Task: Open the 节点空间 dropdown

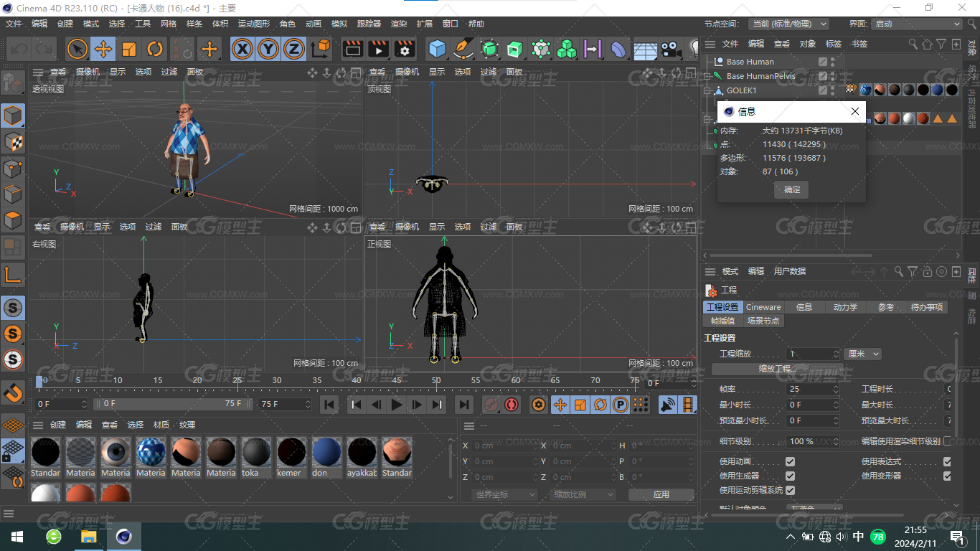Action: 788,24
